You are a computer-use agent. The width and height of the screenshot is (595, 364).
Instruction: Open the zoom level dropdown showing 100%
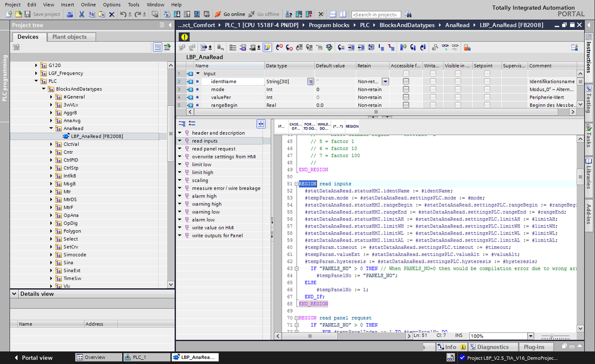tap(530, 336)
